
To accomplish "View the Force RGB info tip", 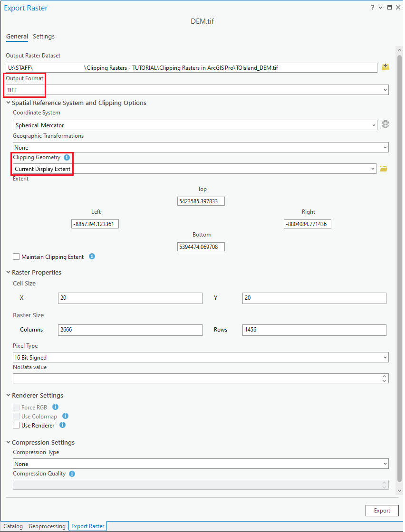I will tap(54, 407).
